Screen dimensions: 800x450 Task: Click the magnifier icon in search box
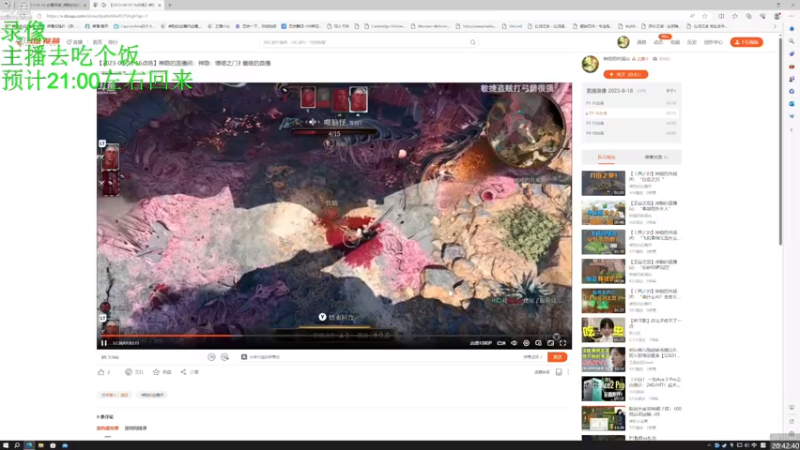coord(473,42)
